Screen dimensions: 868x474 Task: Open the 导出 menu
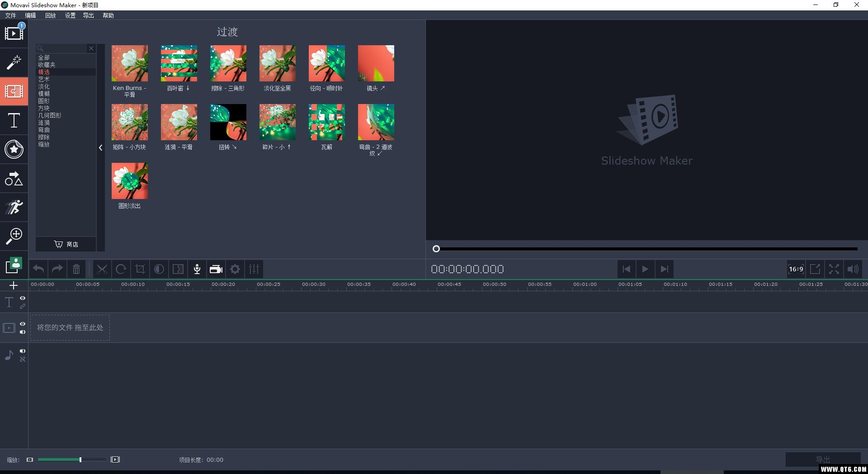click(88, 15)
